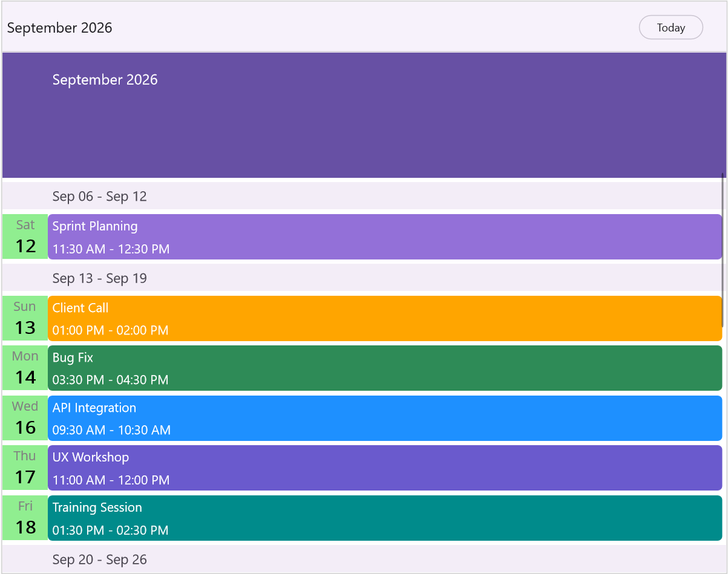Image resolution: width=728 pixels, height=574 pixels.
Task: Select the Sun 13 date cell
Action: pyautogui.click(x=25, y=318)
